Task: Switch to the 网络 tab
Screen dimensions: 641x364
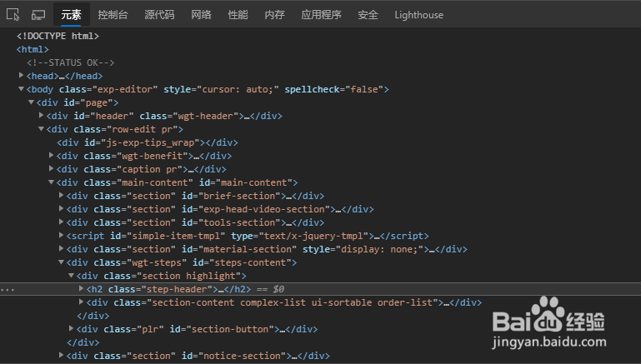Action: 201,15
